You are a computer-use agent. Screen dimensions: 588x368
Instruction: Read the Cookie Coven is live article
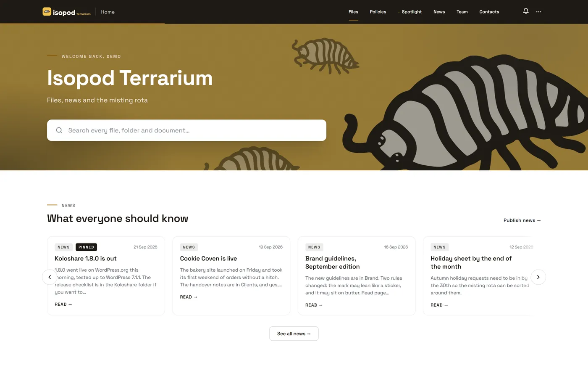(189, 297)
